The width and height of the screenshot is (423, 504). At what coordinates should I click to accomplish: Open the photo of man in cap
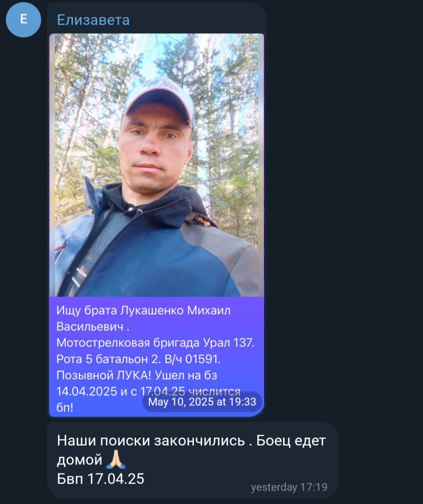[157, 165]
